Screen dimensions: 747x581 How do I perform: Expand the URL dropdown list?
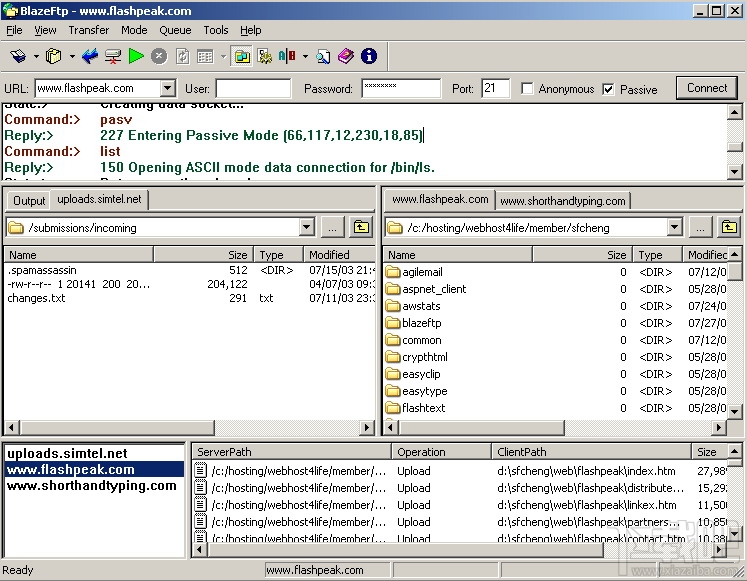[167, 89]
